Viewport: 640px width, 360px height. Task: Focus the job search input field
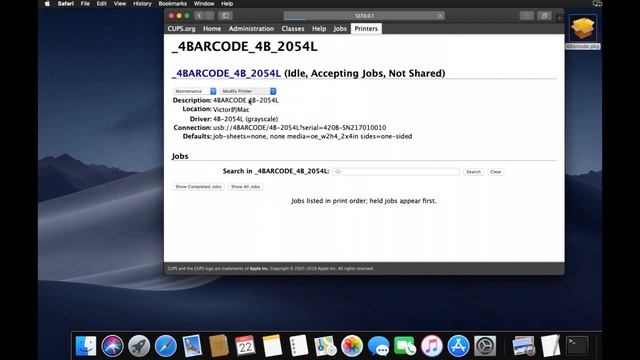pyautogui.click(x=396, y=172)
